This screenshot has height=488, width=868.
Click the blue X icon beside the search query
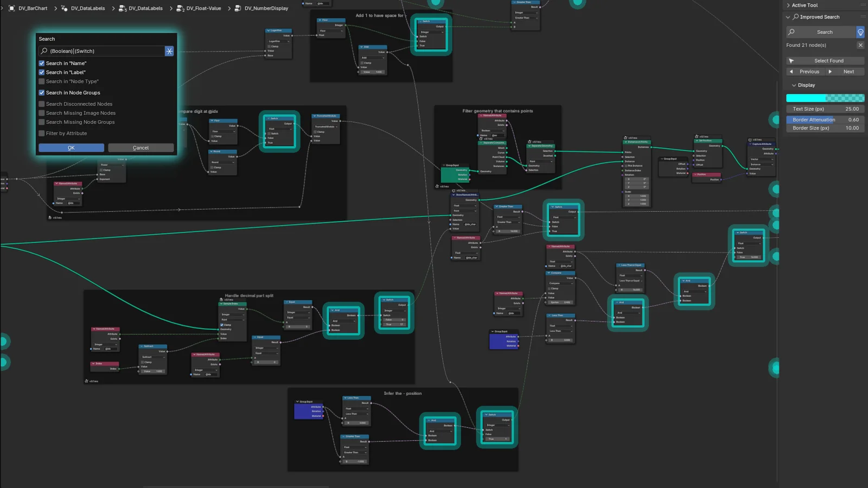[x=169, y=50]
